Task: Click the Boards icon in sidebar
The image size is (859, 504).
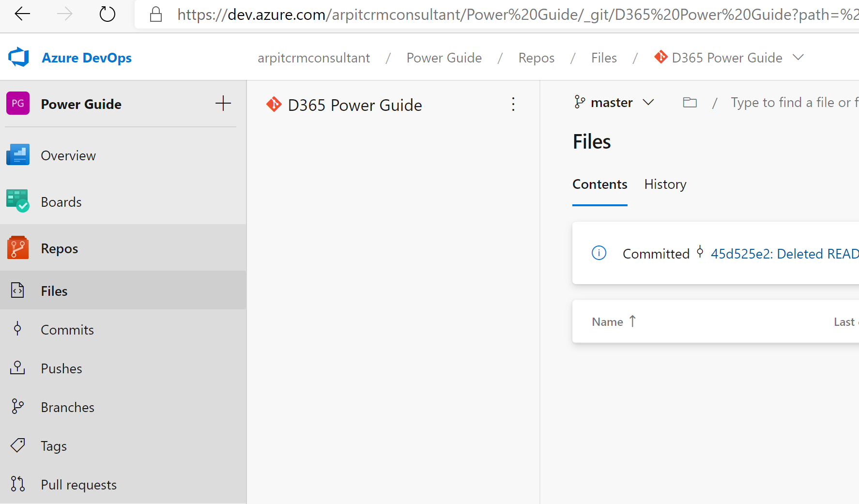Action: pos(18,201)
